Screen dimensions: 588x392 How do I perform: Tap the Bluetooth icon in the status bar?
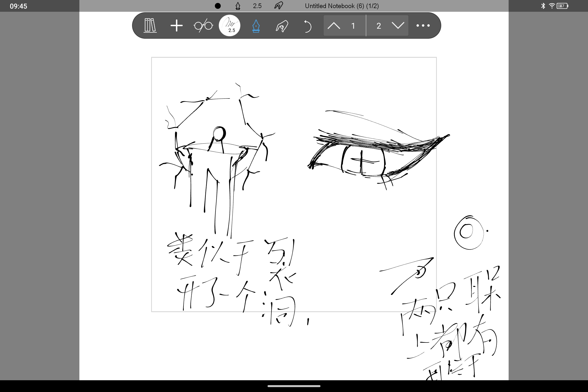point(542,6)
